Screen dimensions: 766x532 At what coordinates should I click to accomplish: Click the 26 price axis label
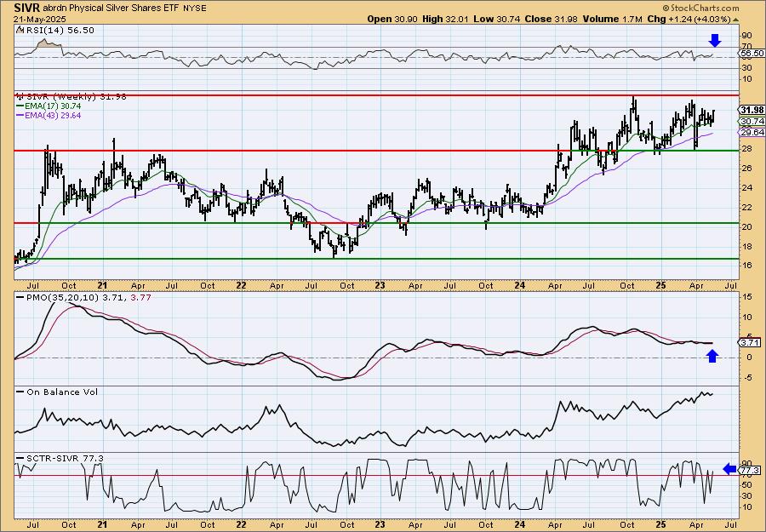pyautogui.click(x=746, y=168)
